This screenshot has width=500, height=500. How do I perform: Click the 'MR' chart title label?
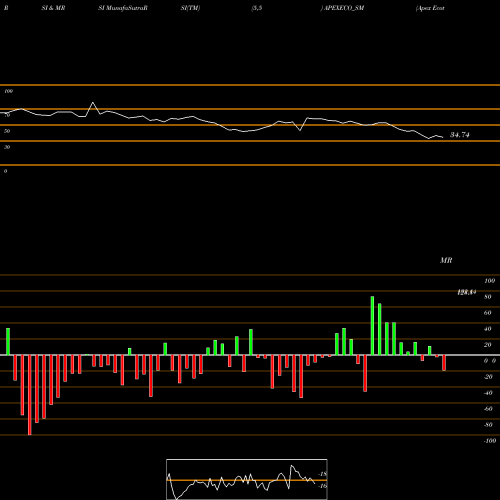[446, 260]
